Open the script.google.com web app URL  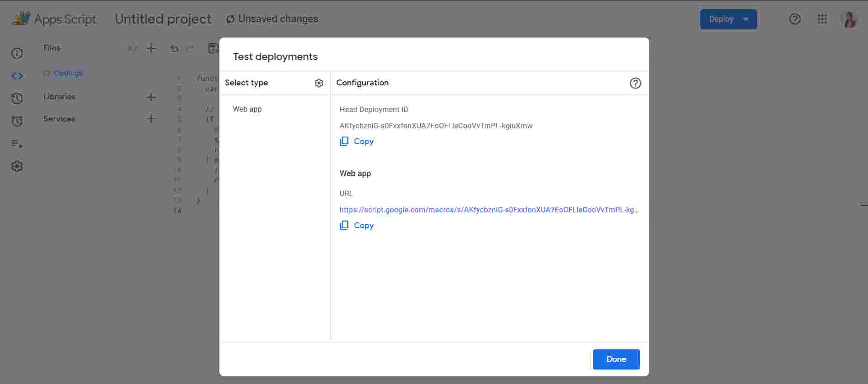489,210
